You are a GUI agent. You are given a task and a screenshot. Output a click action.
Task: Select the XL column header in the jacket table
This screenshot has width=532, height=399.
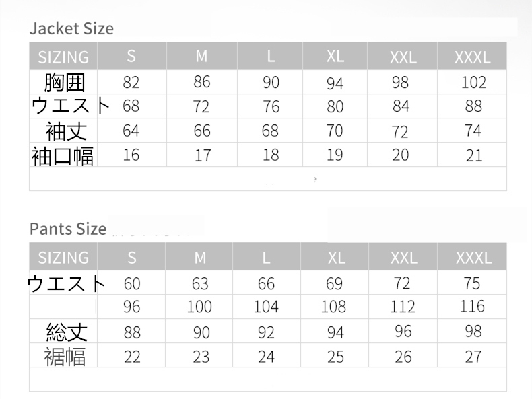click(335, 57)
